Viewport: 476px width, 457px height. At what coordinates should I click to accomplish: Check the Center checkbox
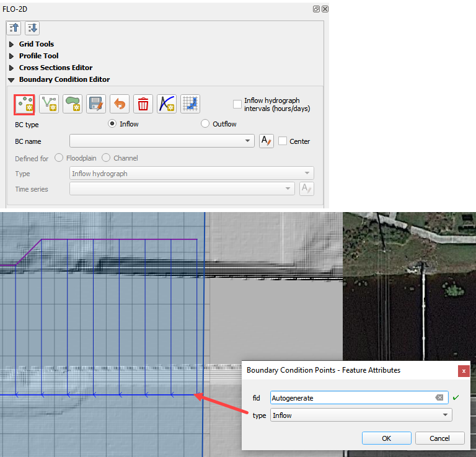tap(283, 141)
